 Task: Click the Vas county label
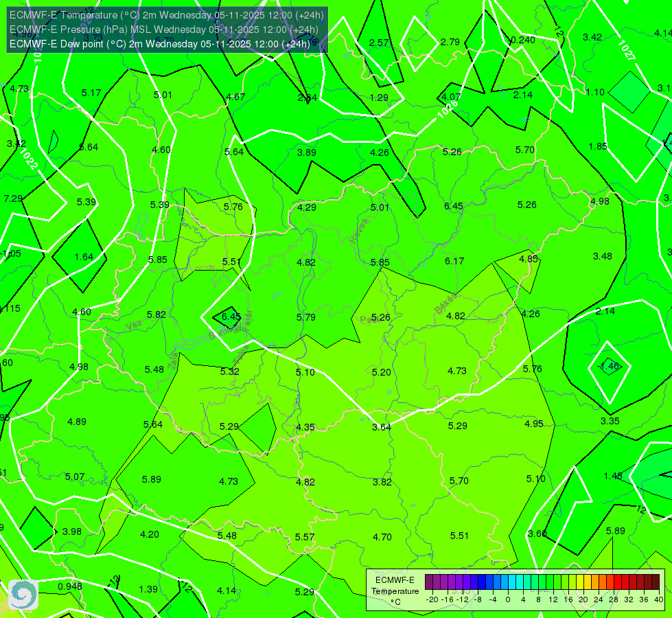coord(134,325)
